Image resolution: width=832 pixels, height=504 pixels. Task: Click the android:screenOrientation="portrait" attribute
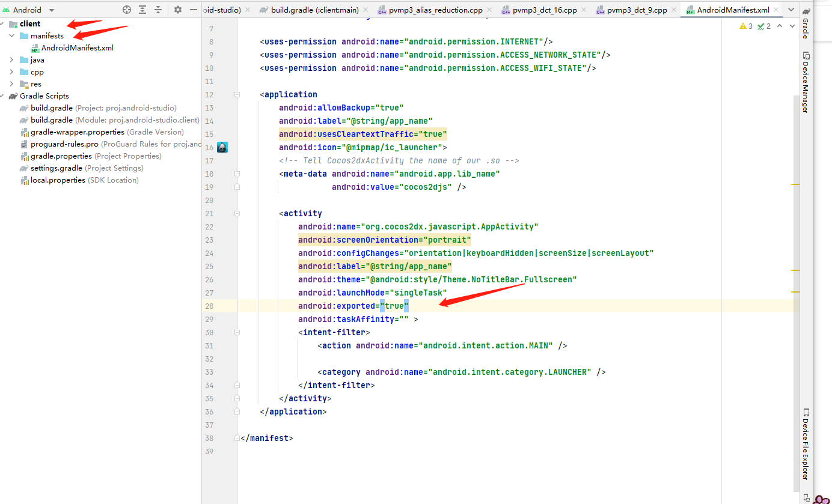385,240
